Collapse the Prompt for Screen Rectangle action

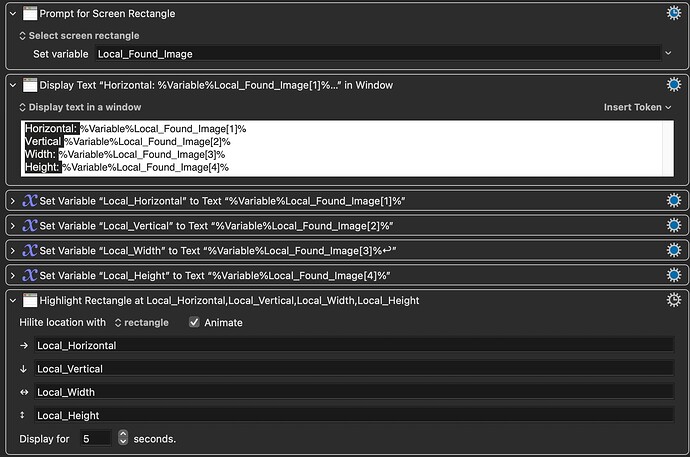(11, 13)
